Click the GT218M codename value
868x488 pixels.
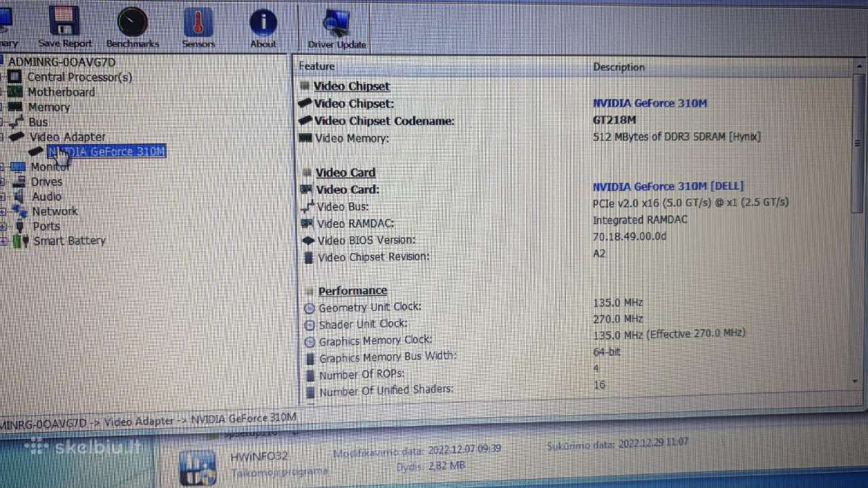pos(615,120)
